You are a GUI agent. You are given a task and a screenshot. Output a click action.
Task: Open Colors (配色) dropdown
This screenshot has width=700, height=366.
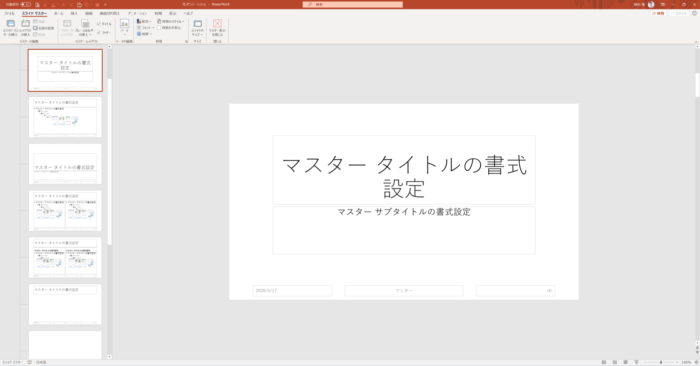point(144,21)
